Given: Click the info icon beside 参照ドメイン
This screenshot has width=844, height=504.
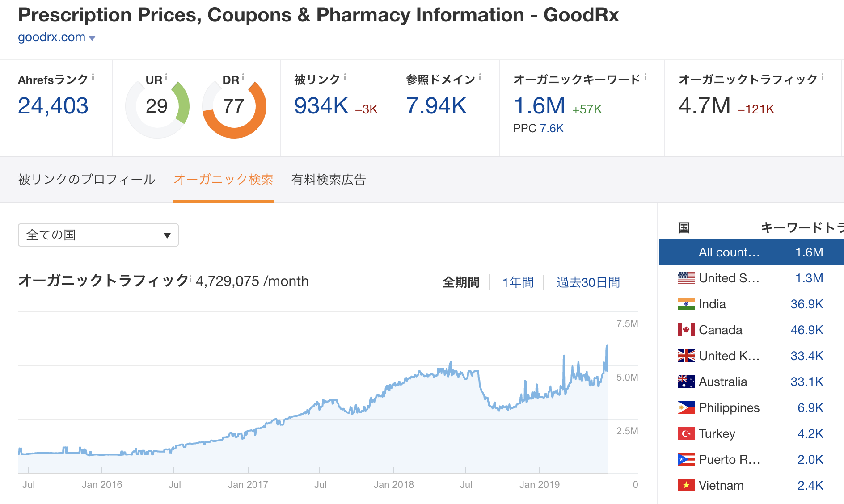Looking at the screenshot, I should [x=480, y=77].
